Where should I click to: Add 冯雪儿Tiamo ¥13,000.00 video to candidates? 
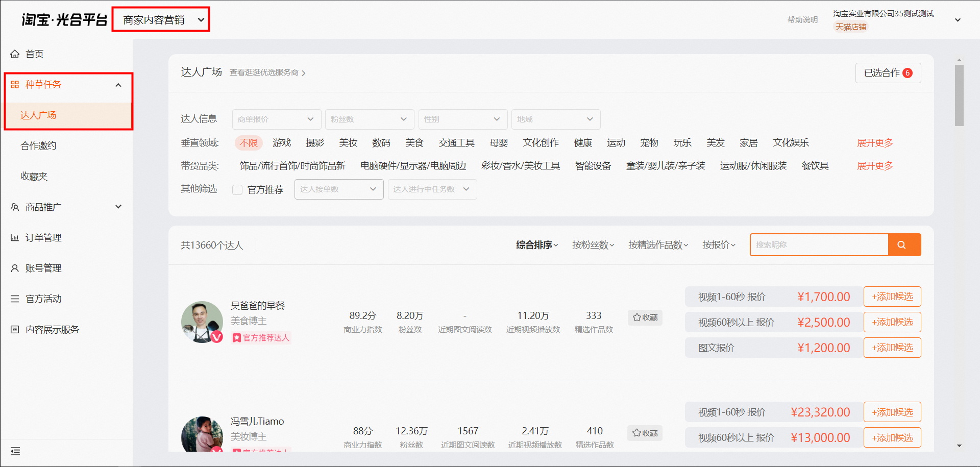(892, 437)
